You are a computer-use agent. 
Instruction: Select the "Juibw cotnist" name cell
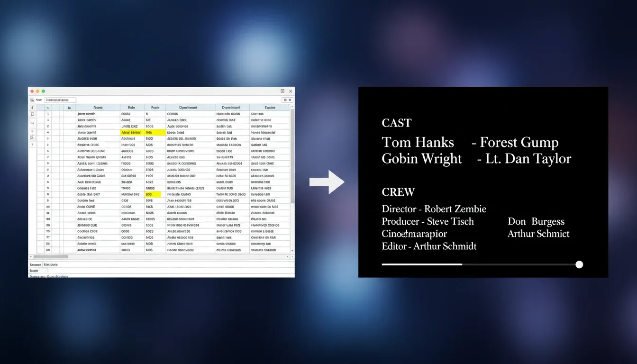[x=98, y=250]
